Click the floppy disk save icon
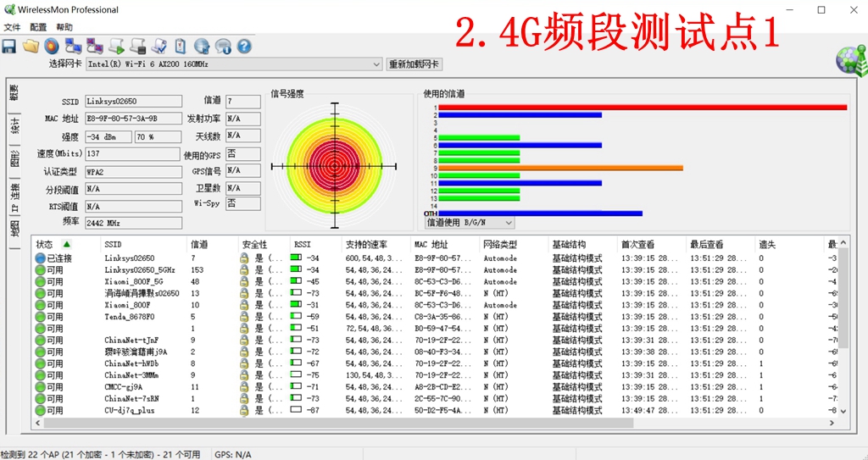868x460 pixels. click(x=8, y=46)
